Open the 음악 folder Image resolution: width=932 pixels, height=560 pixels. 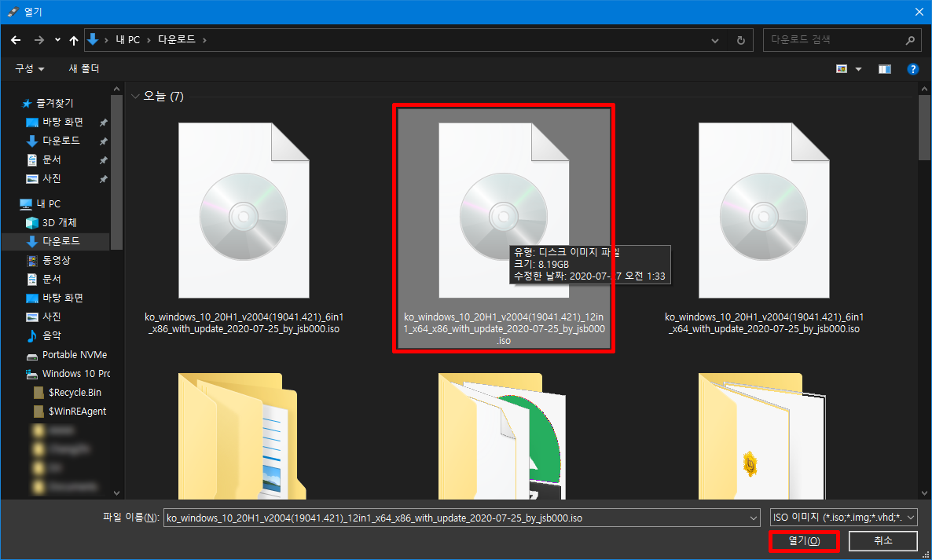point(51,335)
